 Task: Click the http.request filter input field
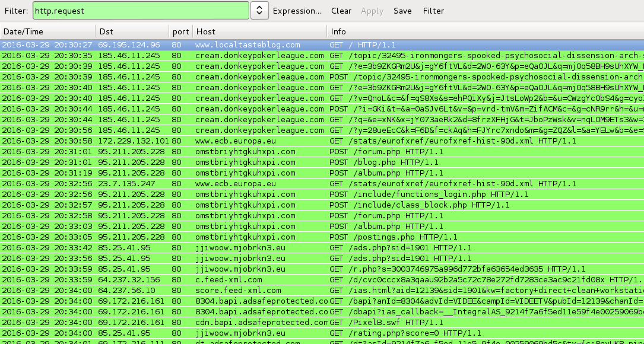(139, 11)
